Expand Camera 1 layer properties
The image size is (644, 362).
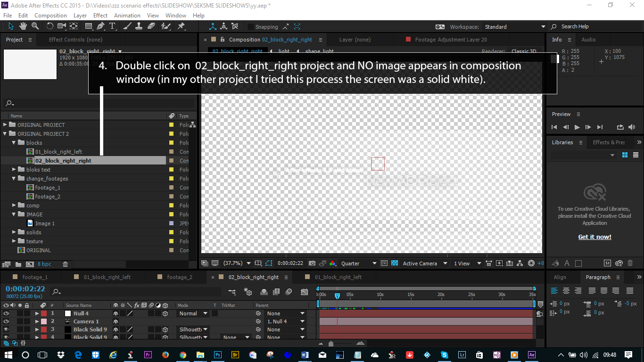click(37, 321)
